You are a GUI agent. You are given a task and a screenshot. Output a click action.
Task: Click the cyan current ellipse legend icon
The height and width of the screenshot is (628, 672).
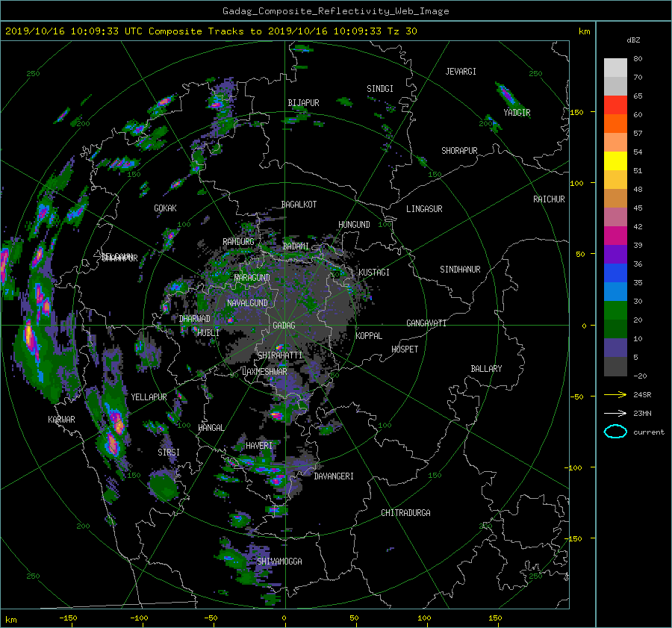click(x=615, y=432)
